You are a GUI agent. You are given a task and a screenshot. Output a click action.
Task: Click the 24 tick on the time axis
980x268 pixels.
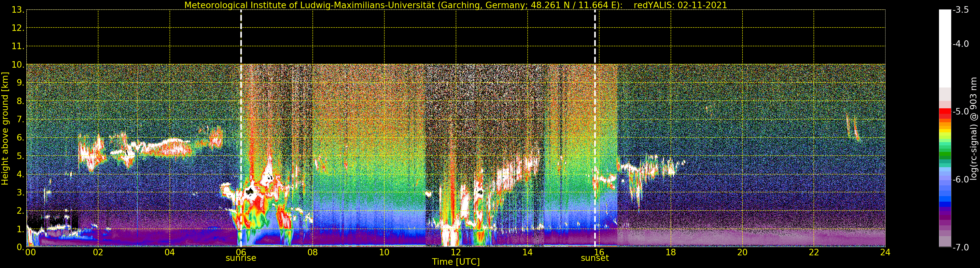[x=885, y=252]
